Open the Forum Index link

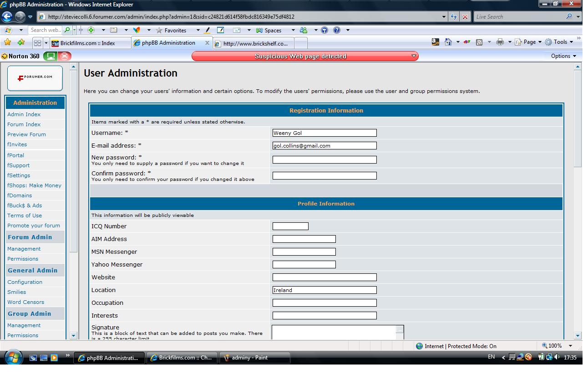tap(24, 124)
